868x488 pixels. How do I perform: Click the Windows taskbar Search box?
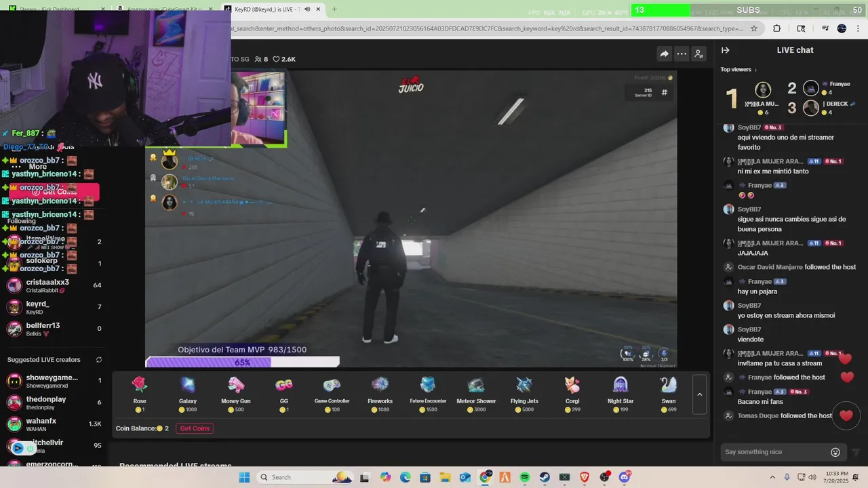coord(305,477)
